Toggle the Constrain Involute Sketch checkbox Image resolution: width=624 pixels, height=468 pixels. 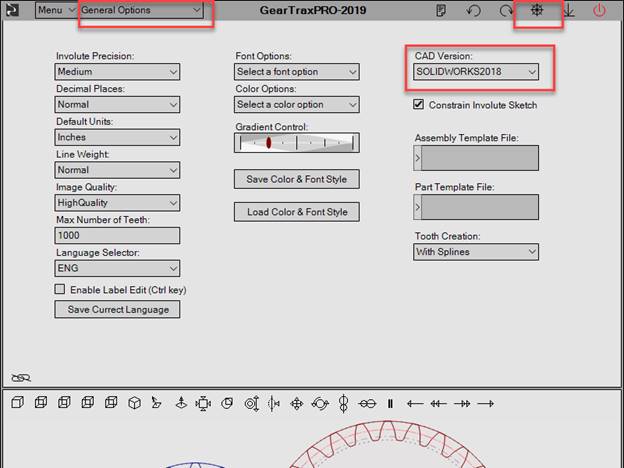tap(418, 104)
